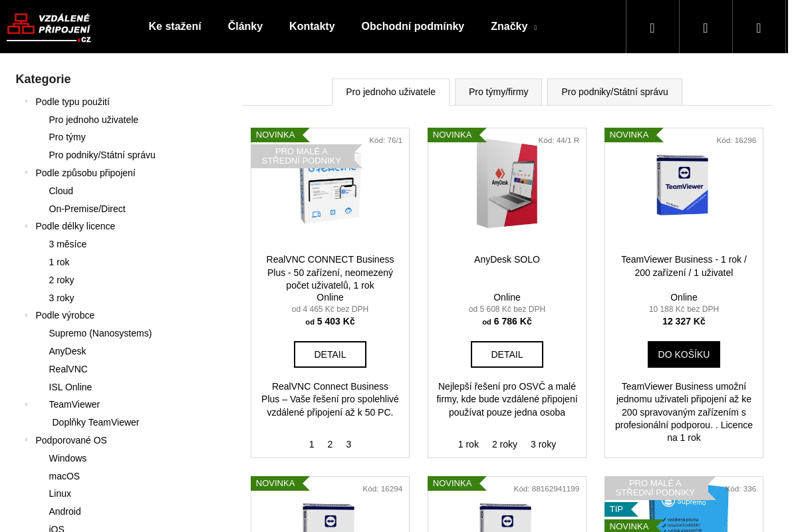Screen dimensions: 798x532
Task: Go to the Články menu item
Action: pos(245,27)
